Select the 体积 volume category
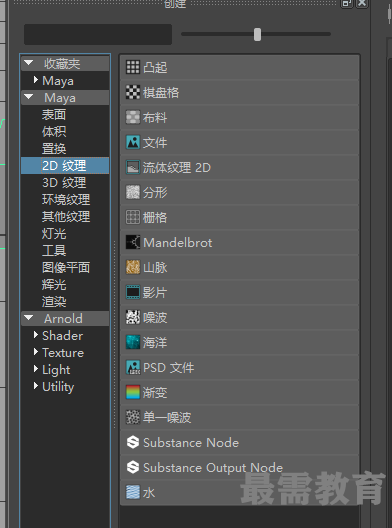The image size is (392, 528). (54, 131)
